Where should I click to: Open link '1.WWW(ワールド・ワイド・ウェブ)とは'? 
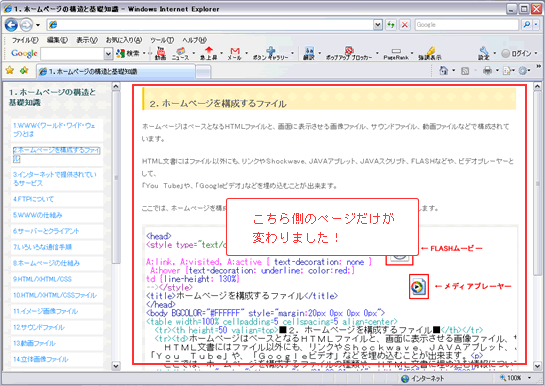point(54,130)
